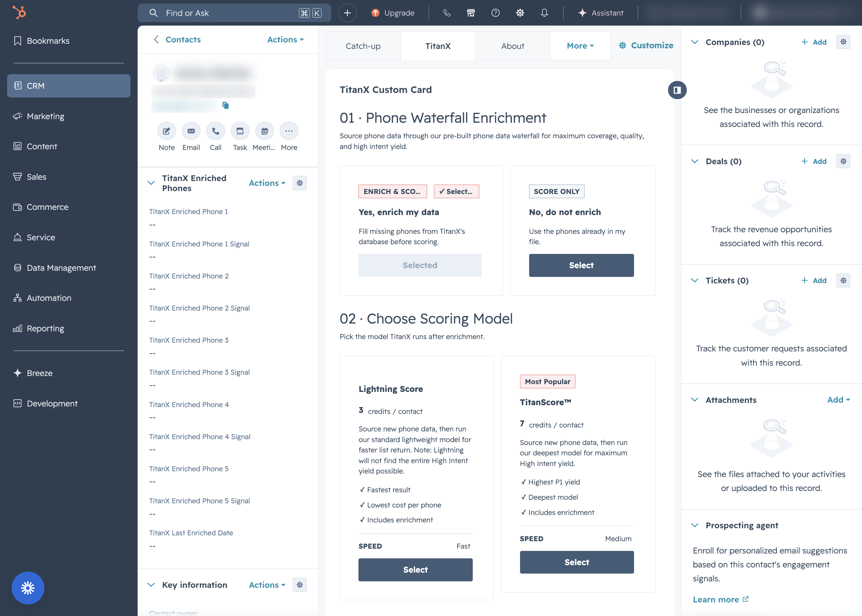Switch to the Catch-up tab
Viewport: 862px width, 616px height.
coord(363,46)
